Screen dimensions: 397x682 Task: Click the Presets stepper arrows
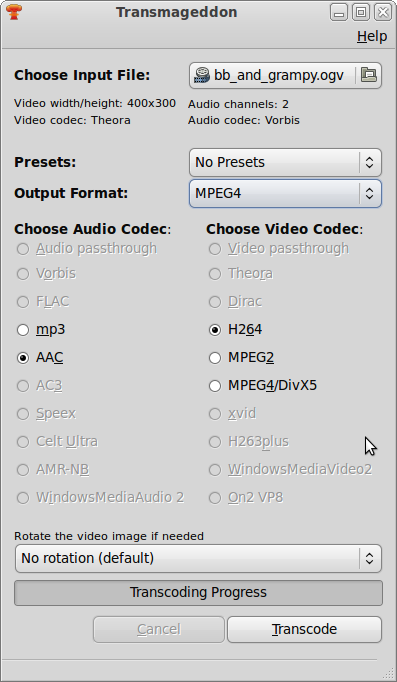(x=369, y=162)
